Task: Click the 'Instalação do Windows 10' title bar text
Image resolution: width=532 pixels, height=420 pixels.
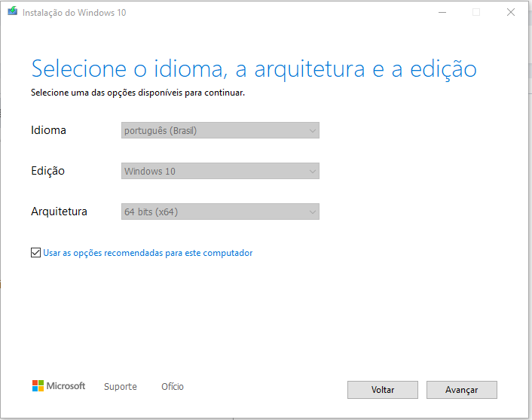Action: 75,13
